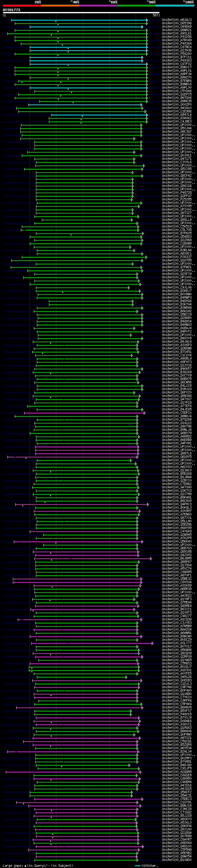Click hit UniRef100_P28337
The height and width of the screenshot is (868, 197).
176,257
